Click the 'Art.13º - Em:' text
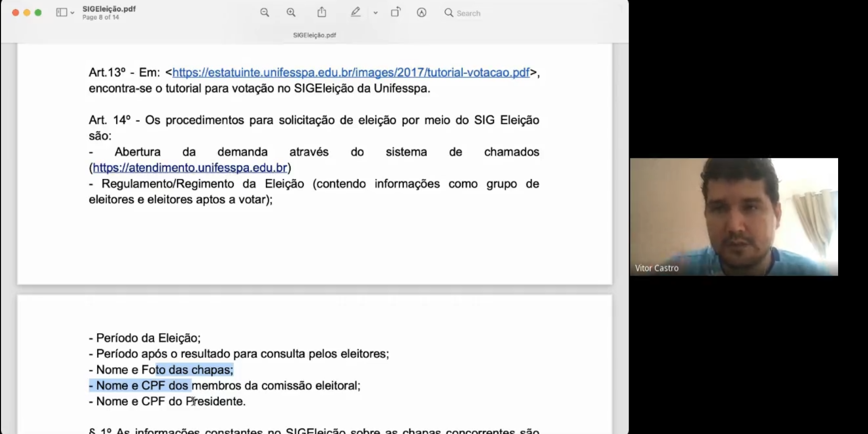The width and height of the screenshot is (868, 434). click(x=124, y=73)
